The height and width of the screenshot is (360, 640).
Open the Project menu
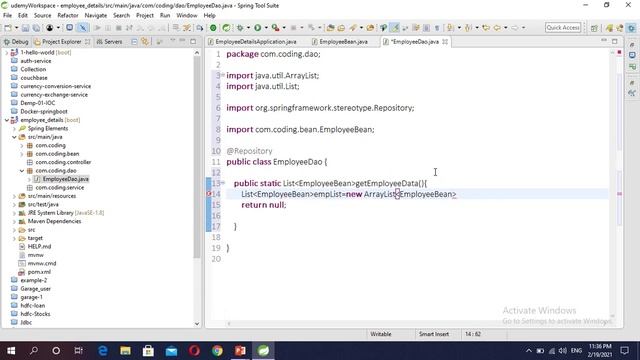click(x=144, y=16)
